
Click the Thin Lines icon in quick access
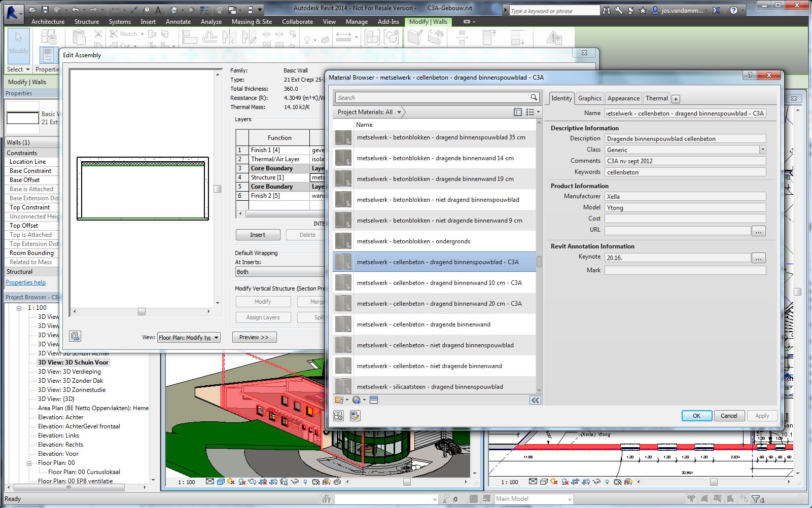204,10
